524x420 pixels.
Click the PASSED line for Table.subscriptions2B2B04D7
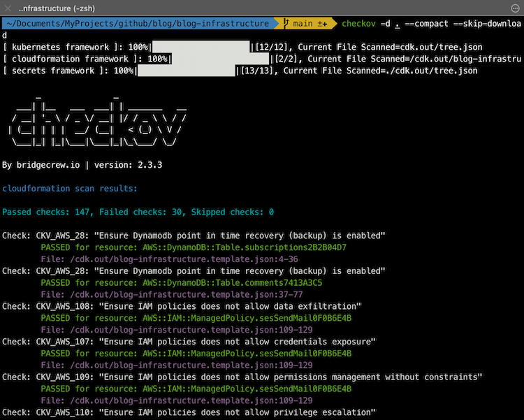194,247
